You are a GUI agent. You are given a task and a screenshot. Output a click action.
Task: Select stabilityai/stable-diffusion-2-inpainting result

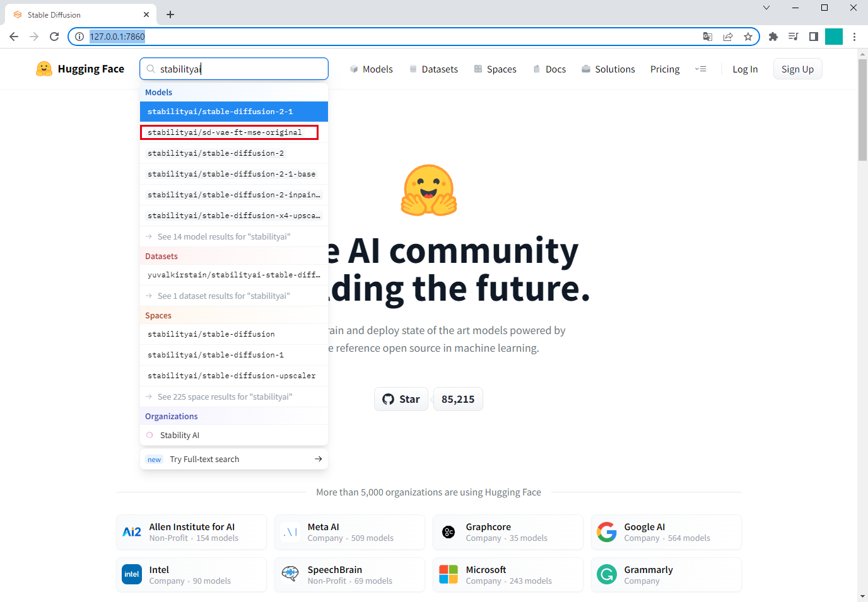coord(234,195)
